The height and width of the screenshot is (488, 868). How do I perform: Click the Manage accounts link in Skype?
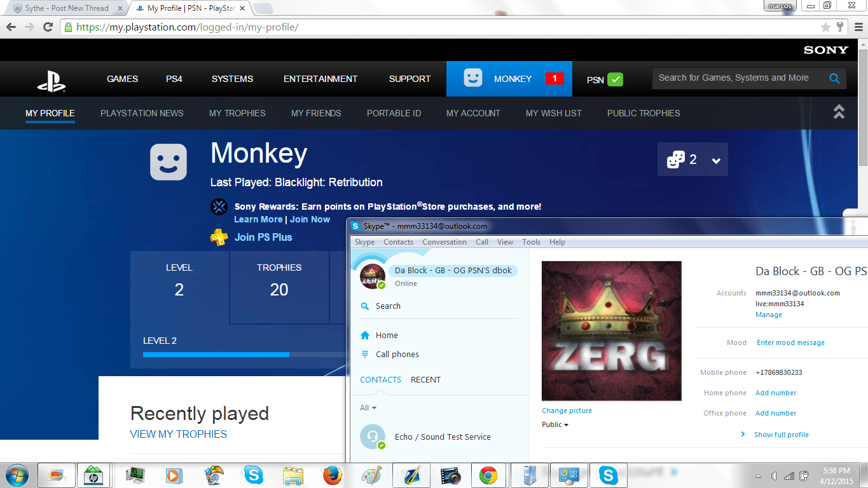769,315
